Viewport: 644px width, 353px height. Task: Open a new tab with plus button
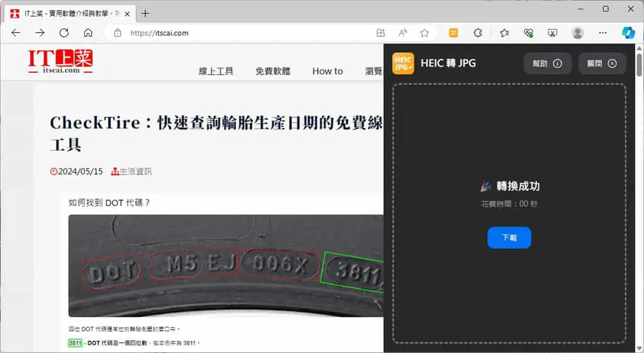coord(145,14)
